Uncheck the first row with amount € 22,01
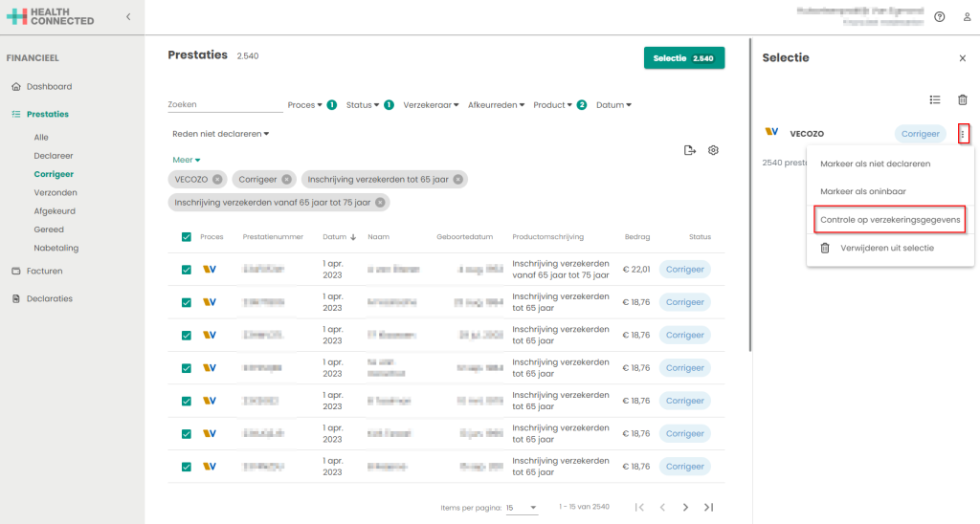Image resolution: width=980 pixels, height=524 pixels. (x=187, y=270)
